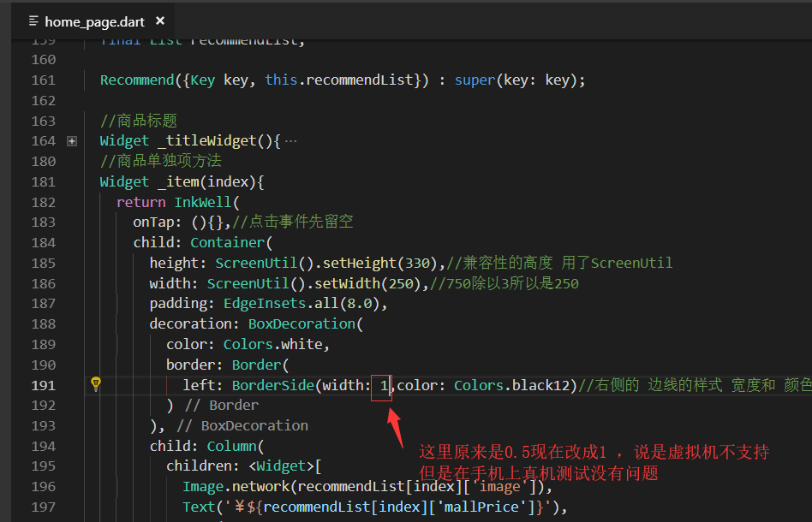Click line number 161 in gutter
The width and height of the screenshot is (812, 522).
(x=44, y=80)
